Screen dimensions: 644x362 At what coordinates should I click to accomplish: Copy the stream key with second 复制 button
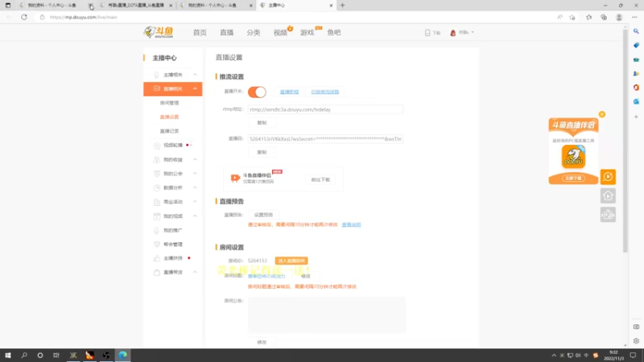tap(262, 152)
